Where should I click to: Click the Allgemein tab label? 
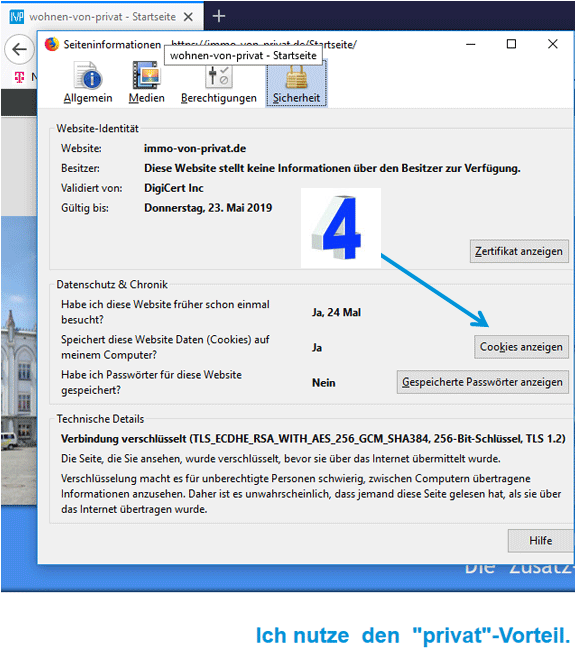coord(88,98)
